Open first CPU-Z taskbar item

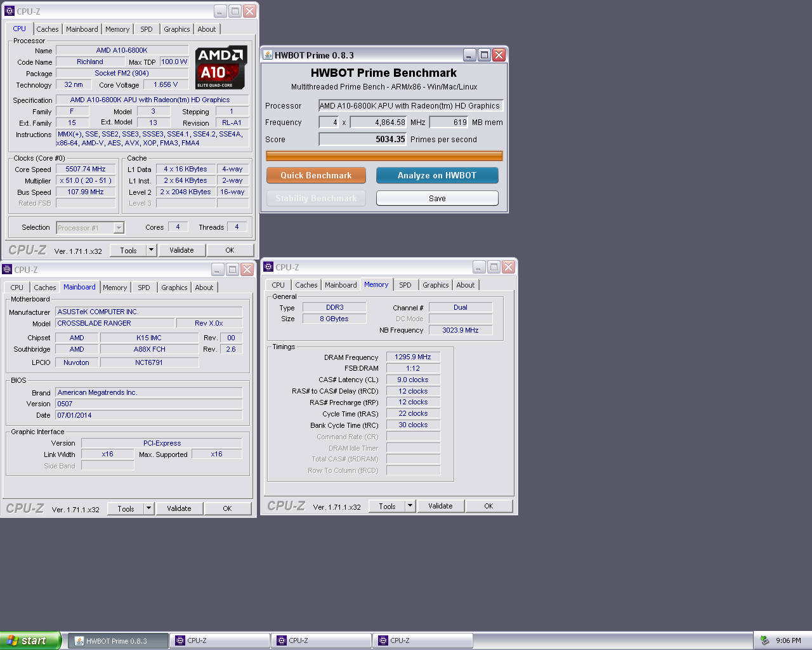point(219,640)
